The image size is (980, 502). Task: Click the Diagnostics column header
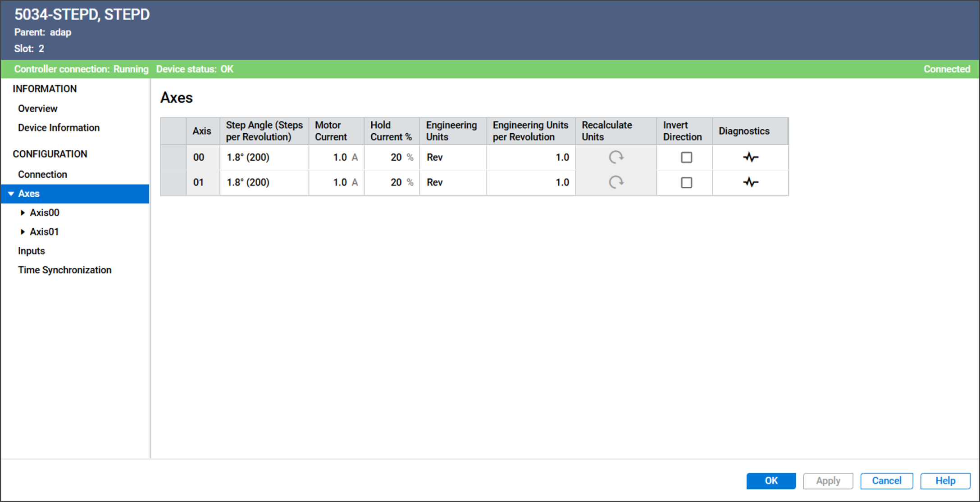pyautogui.click(x=750, y=131)
